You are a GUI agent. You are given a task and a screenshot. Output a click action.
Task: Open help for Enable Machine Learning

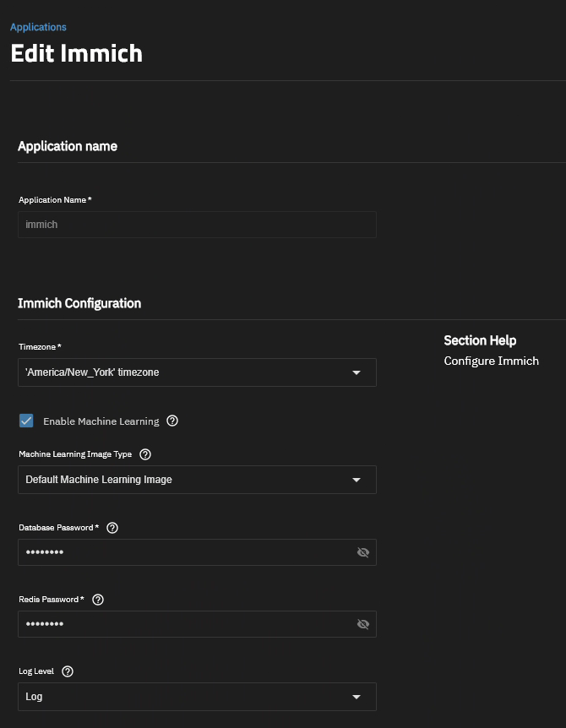(172, 421)
